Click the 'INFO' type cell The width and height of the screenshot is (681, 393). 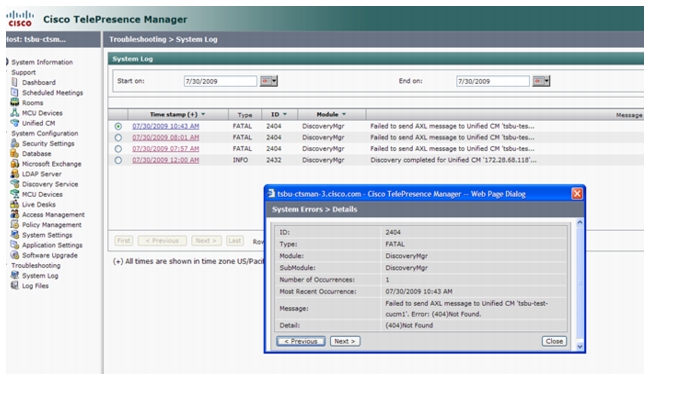[x=240, y=160]
